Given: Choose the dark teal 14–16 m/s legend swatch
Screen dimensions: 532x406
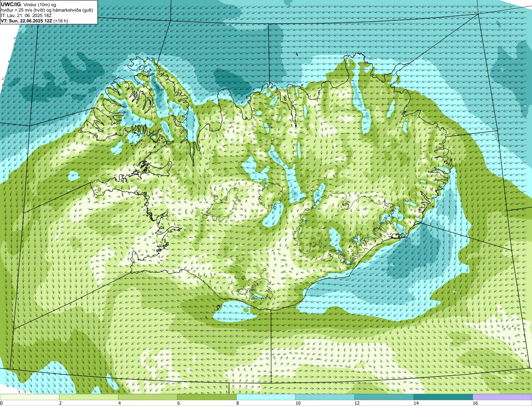Looking at the screenshot, I should tap(443, 397).
